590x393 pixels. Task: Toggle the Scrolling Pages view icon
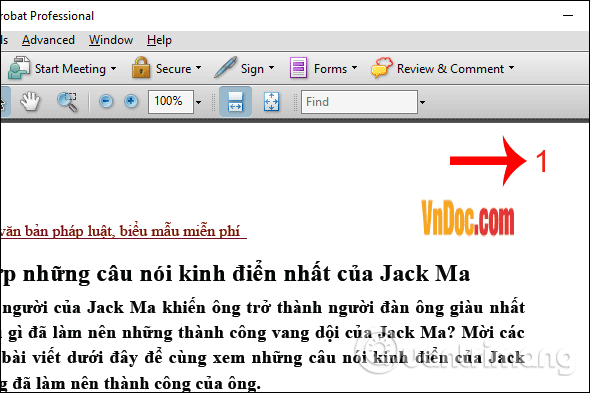click(235, 102)
